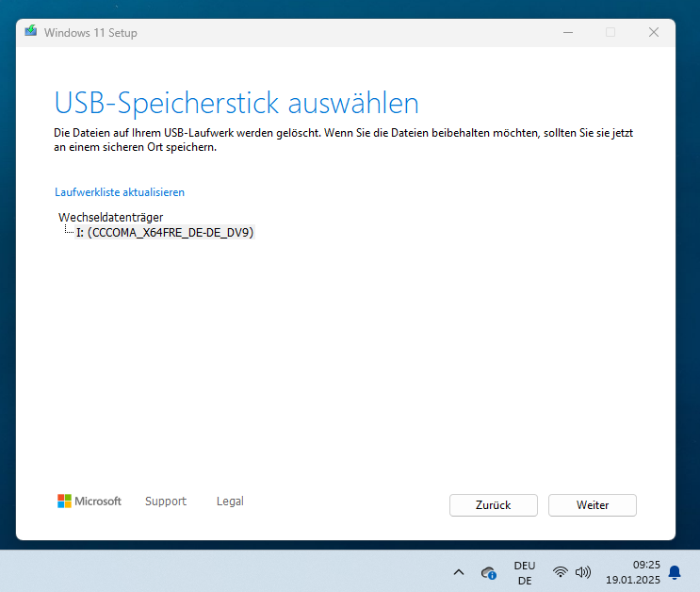Screen dimensions: 700x592
Task: Switch the DEU DE input language indicator
Action: pyautogui.click(x=525, y=573)
